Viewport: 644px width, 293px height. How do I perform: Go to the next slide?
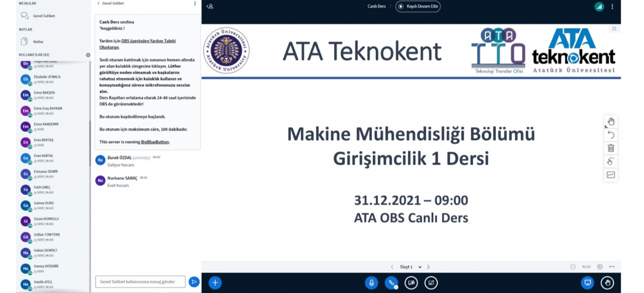tap(429, 267)
